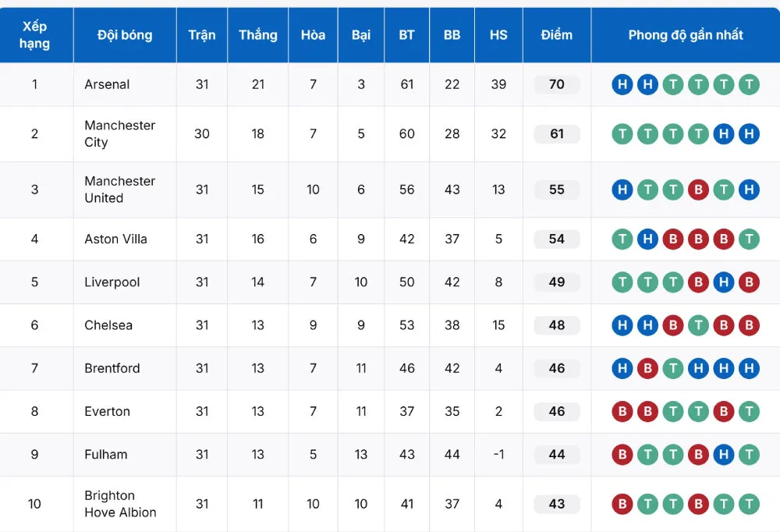This screenshot has height=532, width=780.
Task: Click the Đội bóng column header
Action: tap(125, 35)
